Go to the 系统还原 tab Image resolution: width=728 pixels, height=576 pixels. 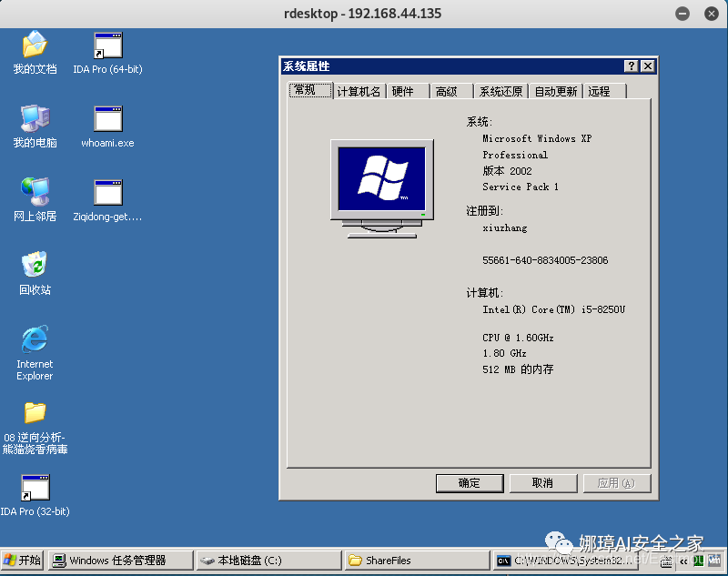[501, 91]
